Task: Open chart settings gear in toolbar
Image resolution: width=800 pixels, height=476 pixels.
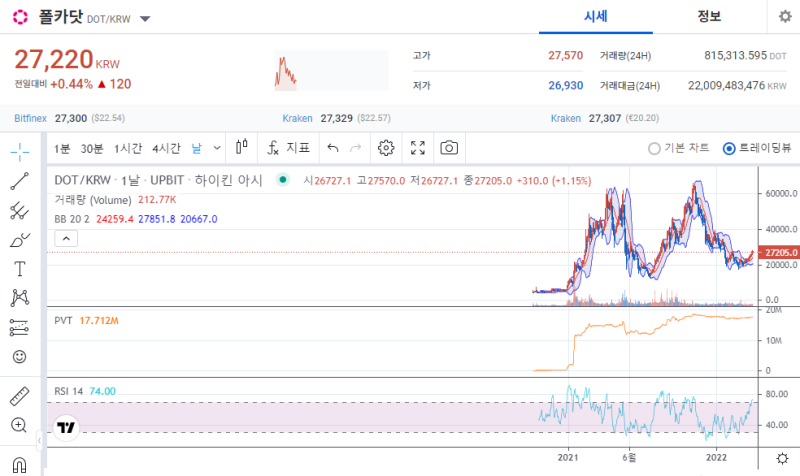Action: click(386, 148)
